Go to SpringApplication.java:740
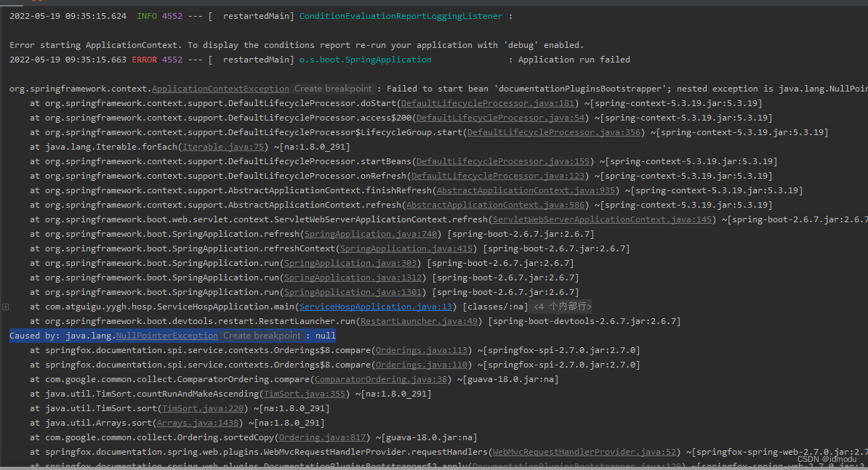Image resolution: width=868 pixels, height=470 pixels. pyautogui.click(x=370, y=234)
